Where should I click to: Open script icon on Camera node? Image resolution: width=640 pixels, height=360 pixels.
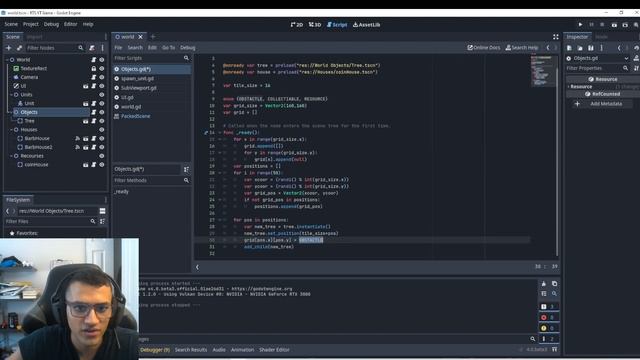(x=93, y=77)
